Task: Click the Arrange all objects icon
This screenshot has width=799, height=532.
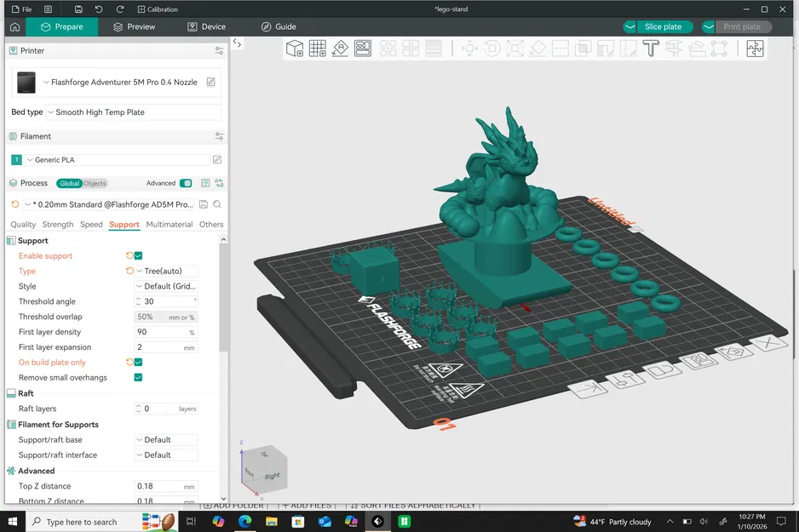Action: click(363, 49)
